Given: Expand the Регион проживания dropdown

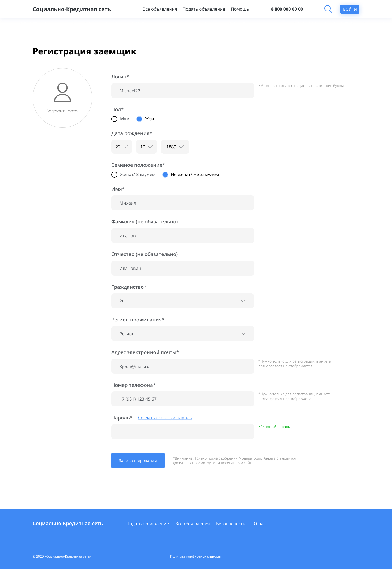Looking at the screenshot, I should tap(183, 334).
